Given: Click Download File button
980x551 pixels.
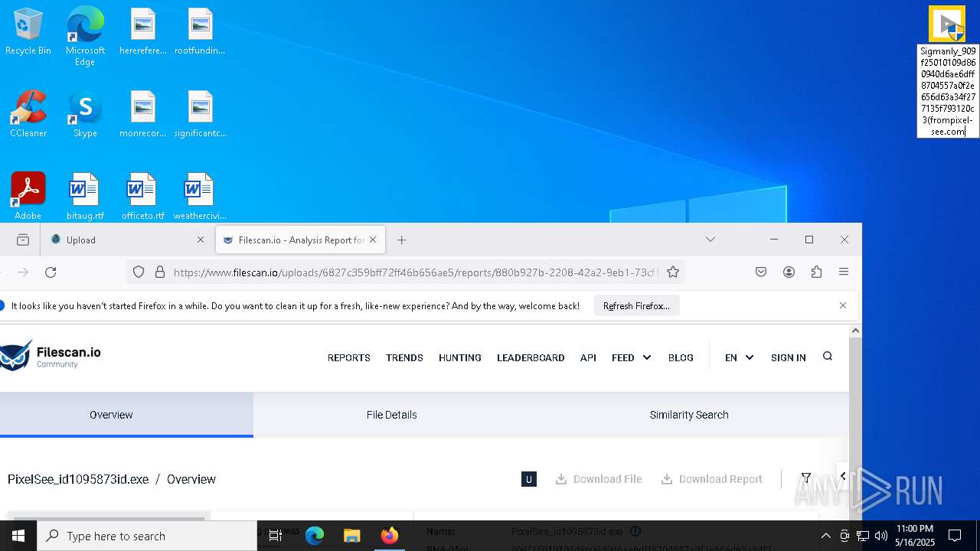Looking at the screenshot, I should click(599, 479).
